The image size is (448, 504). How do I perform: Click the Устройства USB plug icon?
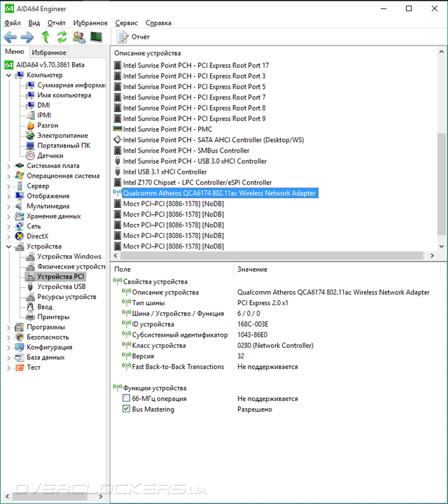click(30, 287)
